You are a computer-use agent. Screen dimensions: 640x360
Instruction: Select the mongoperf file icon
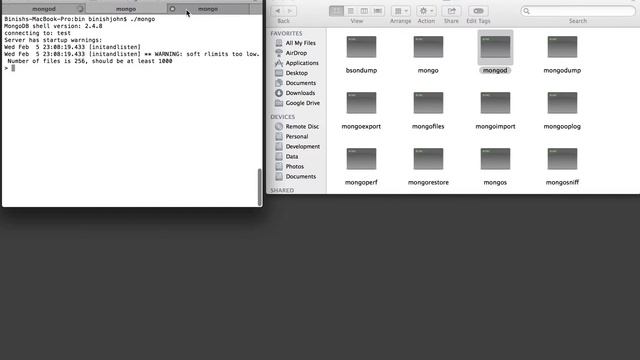(x=361, y=159)
